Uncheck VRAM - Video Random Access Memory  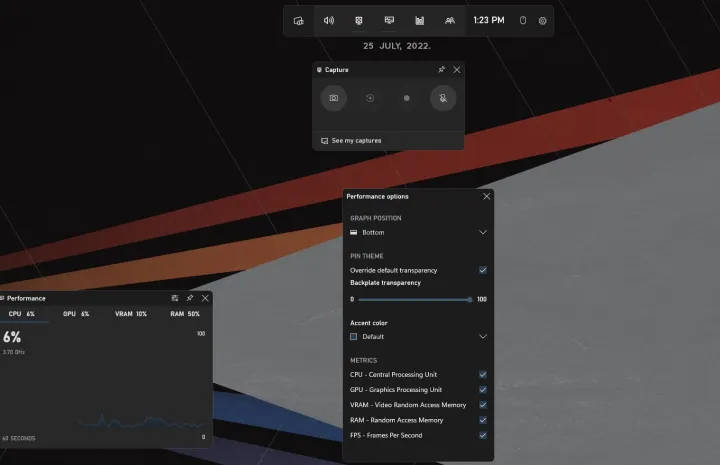click(483, 405)
